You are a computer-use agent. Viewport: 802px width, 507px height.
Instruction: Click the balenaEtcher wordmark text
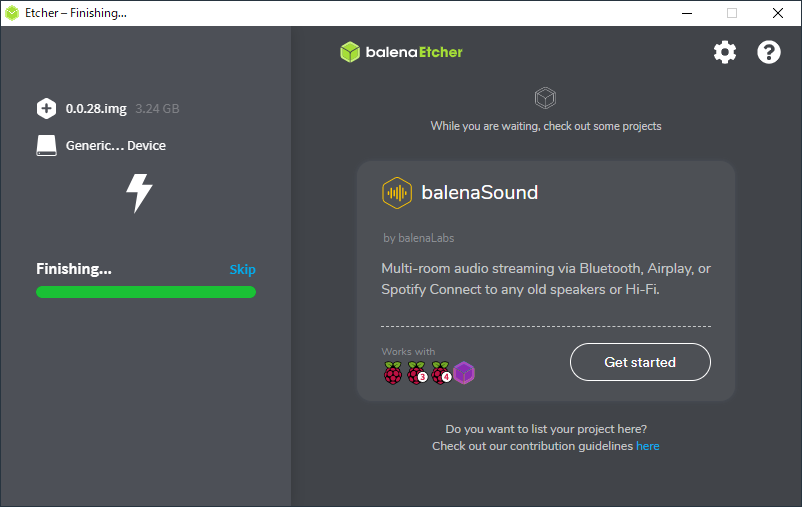coord(414,52)
